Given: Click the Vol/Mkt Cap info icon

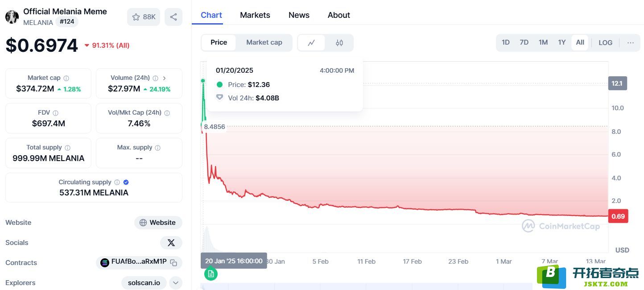Looking at the screenshot, I should pyautogui.click(x=167, y=113).
